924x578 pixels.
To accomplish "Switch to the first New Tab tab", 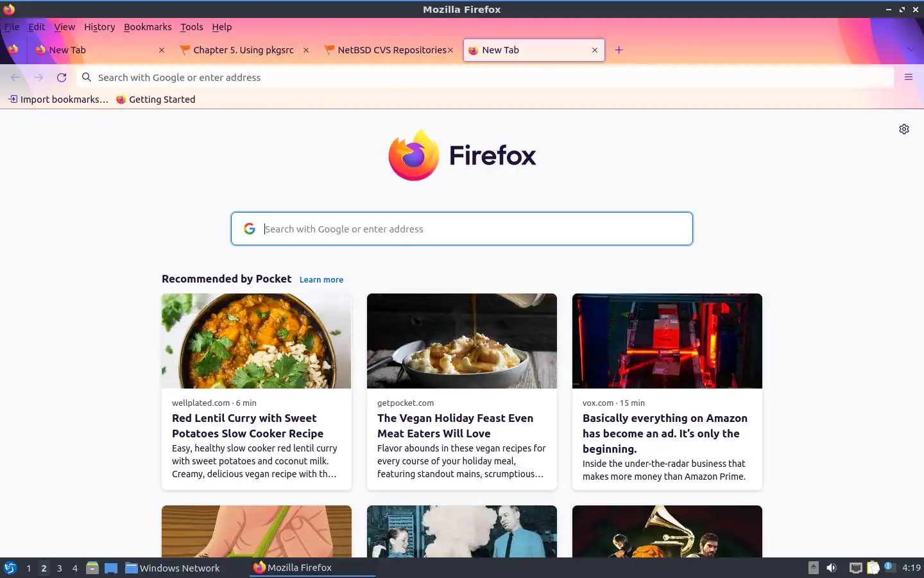I will click(x=99, y=50).
